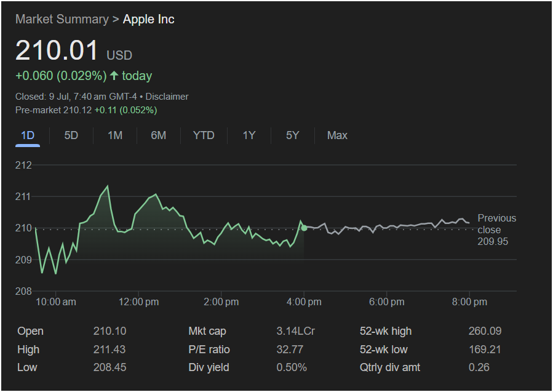The image size is (553, 392).
Task: Click the 10:00 am axis label
Action: click(56, 302)
